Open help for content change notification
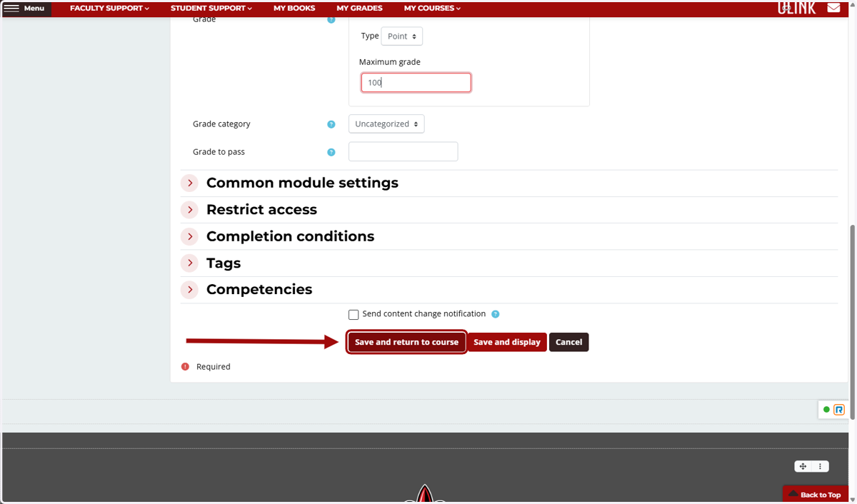 click(x=495, y=314)
